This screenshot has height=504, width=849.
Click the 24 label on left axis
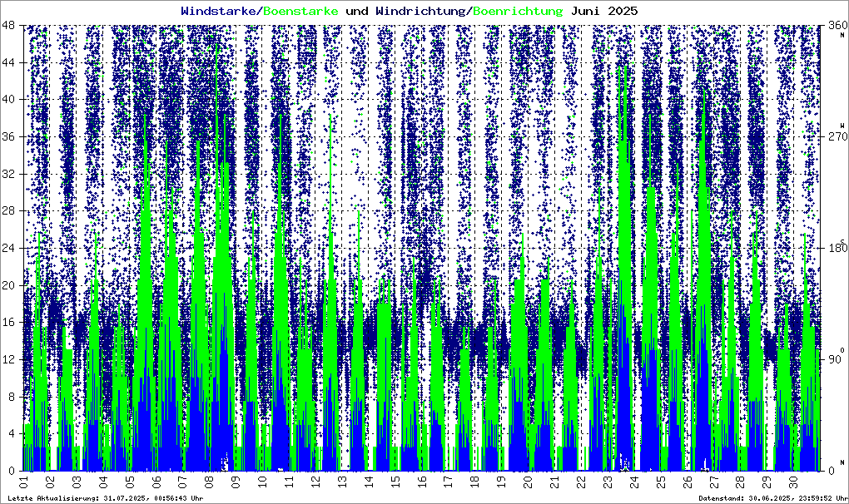point(10,248)
